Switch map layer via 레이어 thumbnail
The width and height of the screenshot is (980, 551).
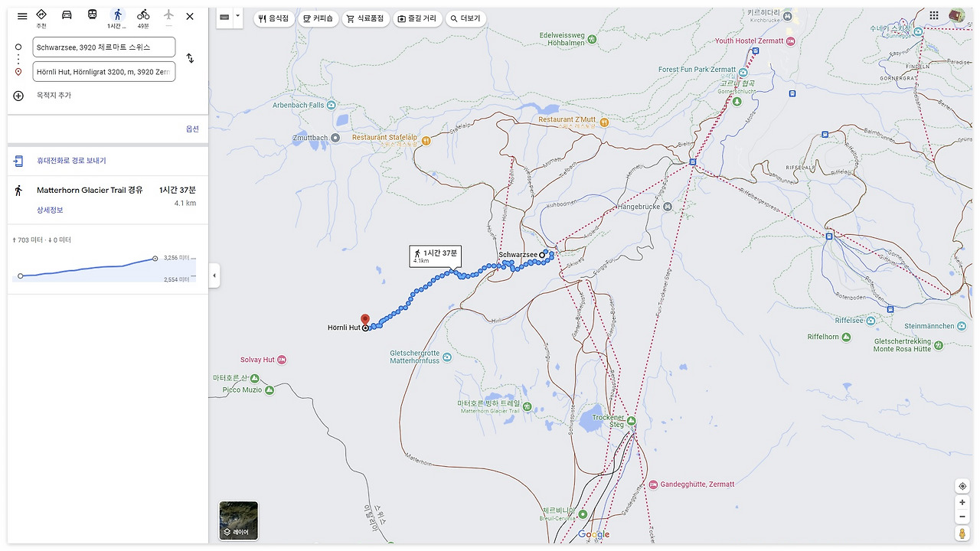[x=239, y=520]
